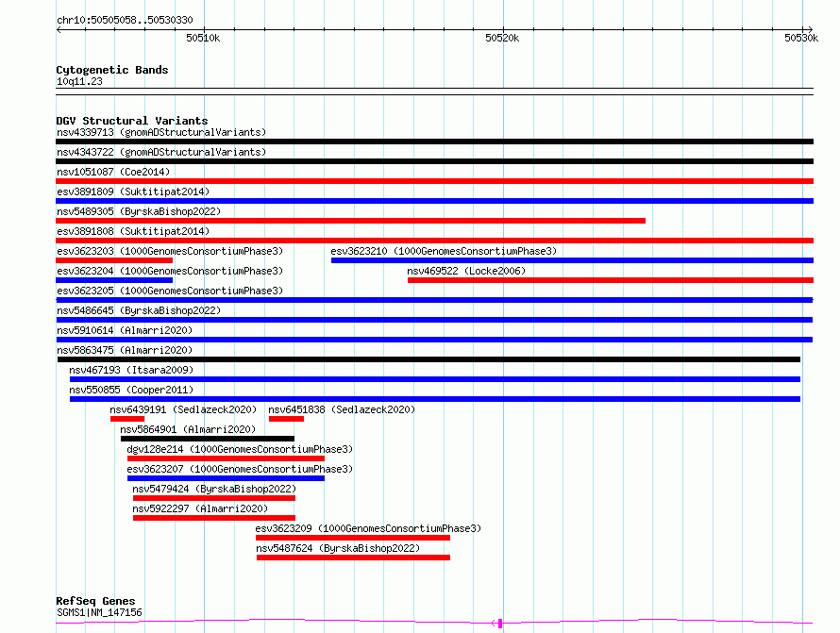Click the red bar under nsv5487624
The width and height of the screenshot is (840, 633).
[x=354, y=558]
